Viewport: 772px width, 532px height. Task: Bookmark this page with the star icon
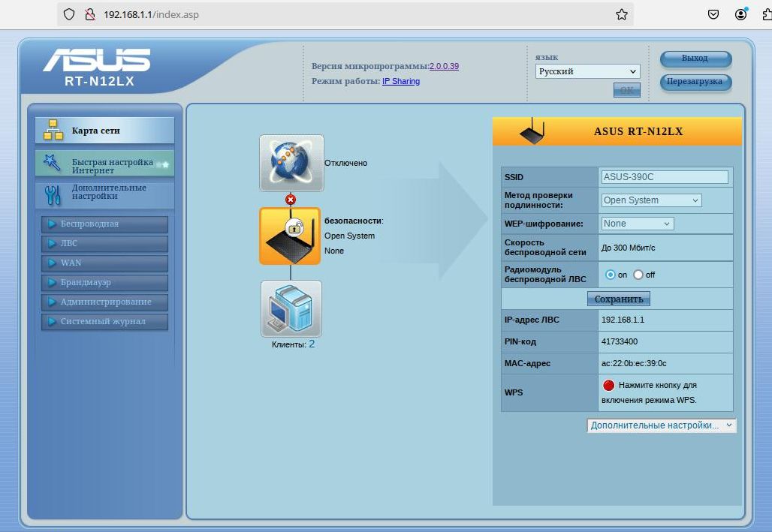pyautogui.click(x=621, y=14)
